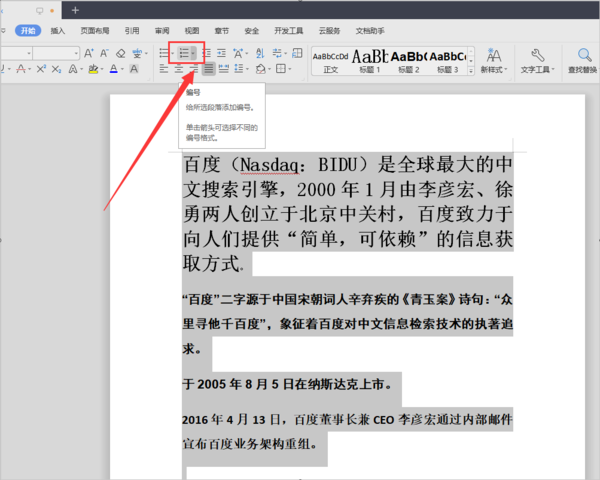The height and width of the screenshot is (480, 600).
Task: Apply the 标题 2 style
Action: click(409, 61)
